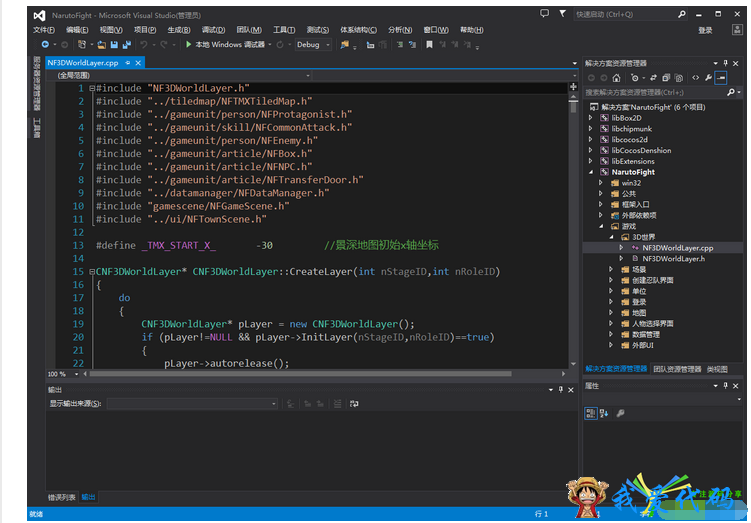Collapse the NarutoFight project node

pos(591,172)
